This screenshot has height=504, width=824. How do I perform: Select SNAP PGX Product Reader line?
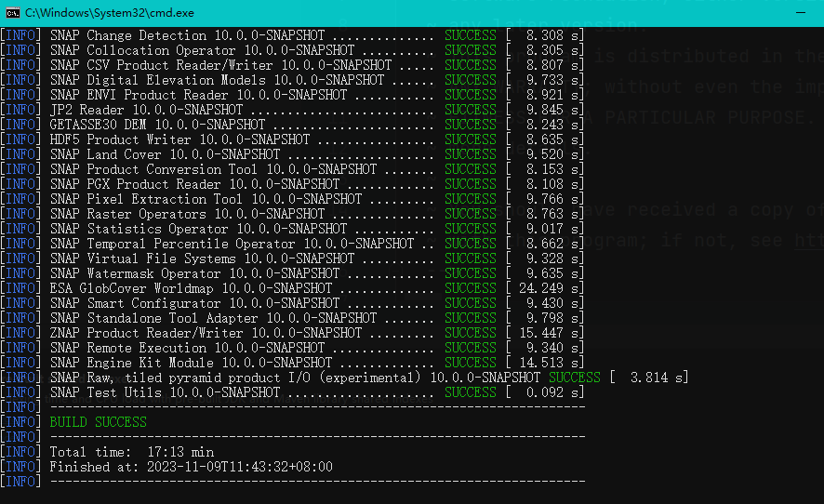tap(292, 184)
